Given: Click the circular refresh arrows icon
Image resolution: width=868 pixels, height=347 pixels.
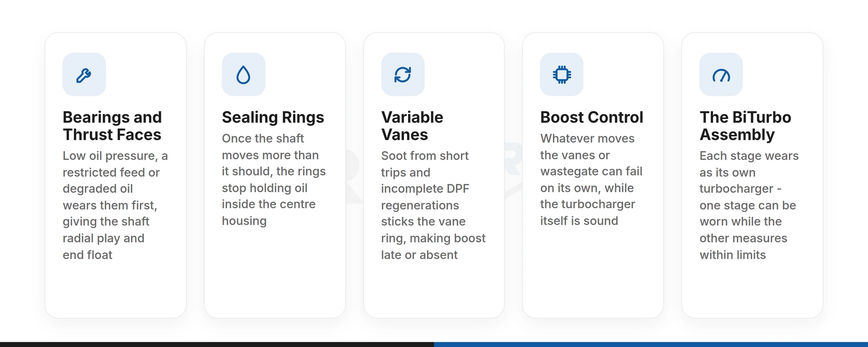Looking at the screenshot, I should (x=403, y=75).
